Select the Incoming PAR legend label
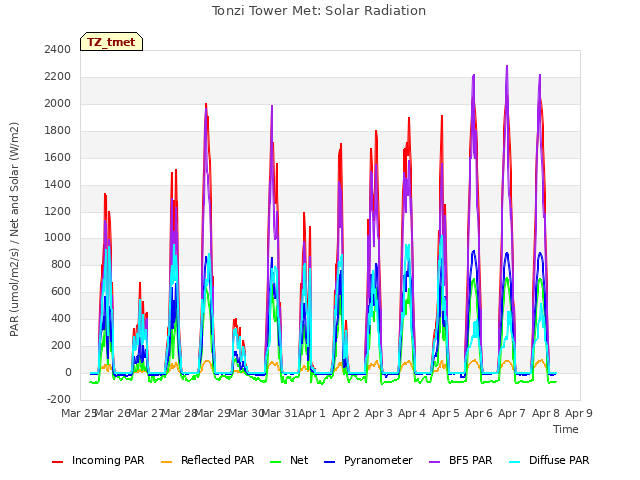The width and height of the screenshot is (640, 480). [x=108, y=460]
